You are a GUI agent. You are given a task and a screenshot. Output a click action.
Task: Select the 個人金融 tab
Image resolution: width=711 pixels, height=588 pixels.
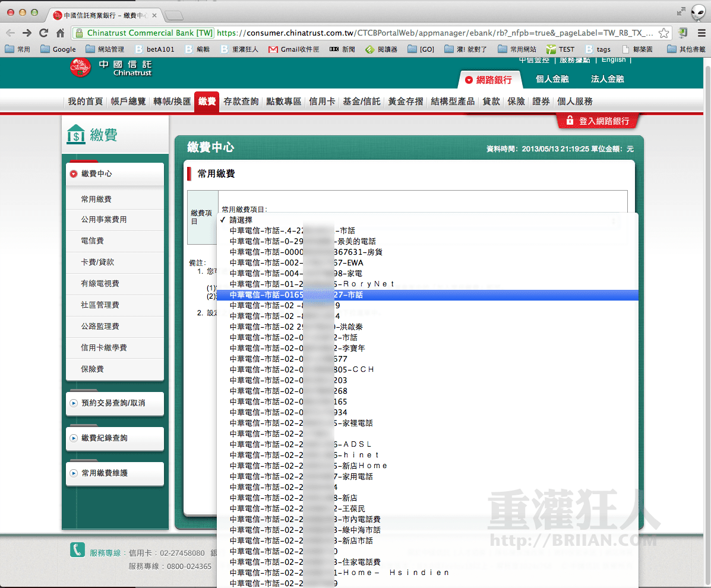tap(552, 79)
